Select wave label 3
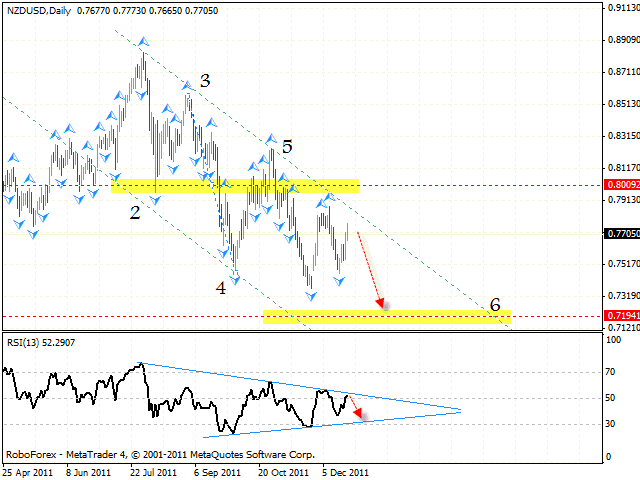 tap(204, 82)
